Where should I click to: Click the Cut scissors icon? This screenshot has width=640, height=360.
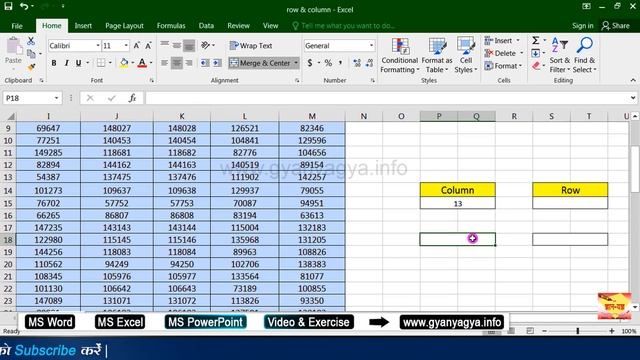pos(31,41)
